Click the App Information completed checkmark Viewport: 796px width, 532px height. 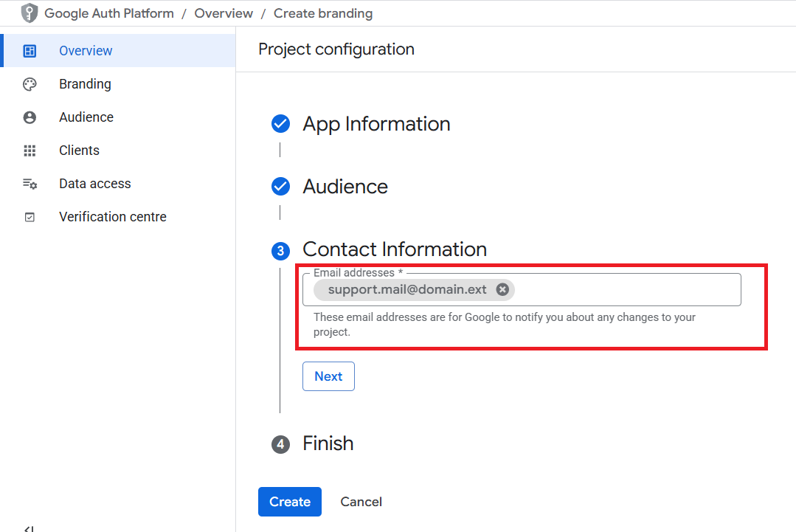point(280,123)
